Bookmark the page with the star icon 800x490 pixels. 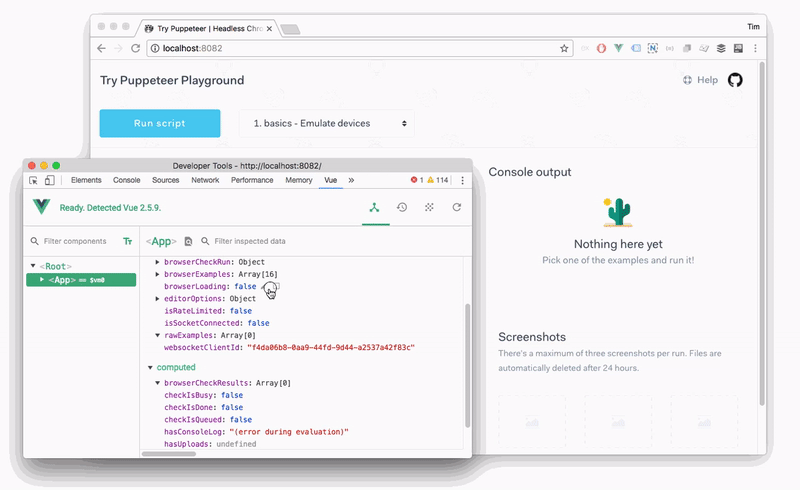coord(564,48)
